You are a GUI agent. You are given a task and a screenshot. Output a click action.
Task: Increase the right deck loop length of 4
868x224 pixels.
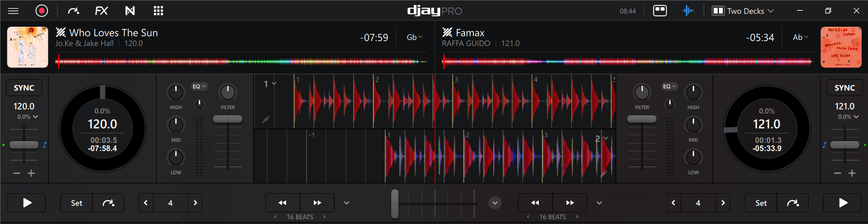tap(723, 203)
